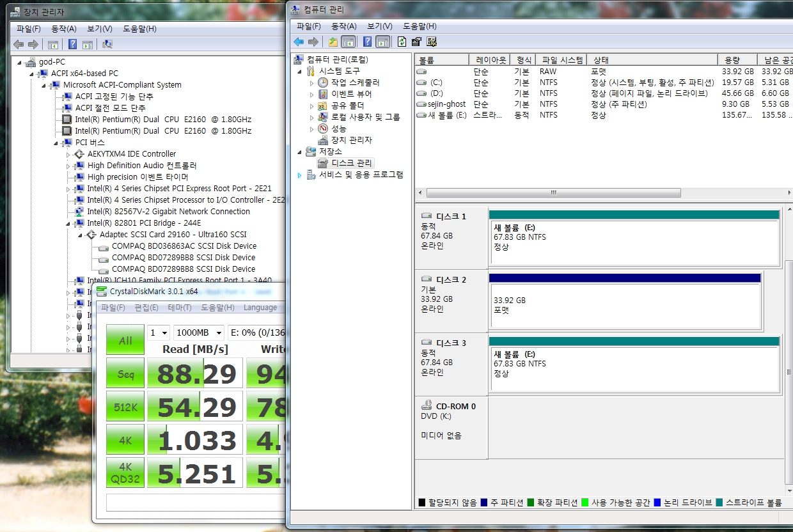This screenshot has height=532, width=793.
Task: Open E: drive selection dropdown in CrystalDiskMark
Action: [x=256, y=333]
